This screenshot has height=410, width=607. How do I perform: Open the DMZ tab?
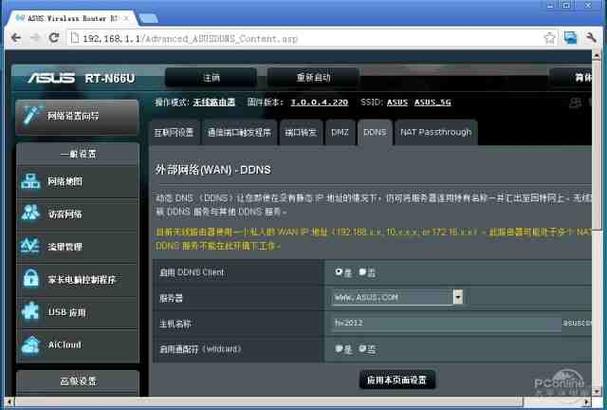click(340, 132)
